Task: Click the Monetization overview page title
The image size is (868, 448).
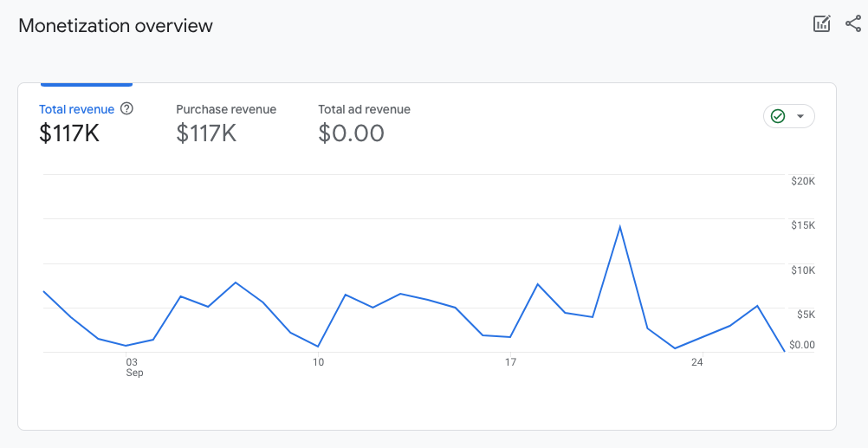Action: pyautogui.click(x=115, y=26)
